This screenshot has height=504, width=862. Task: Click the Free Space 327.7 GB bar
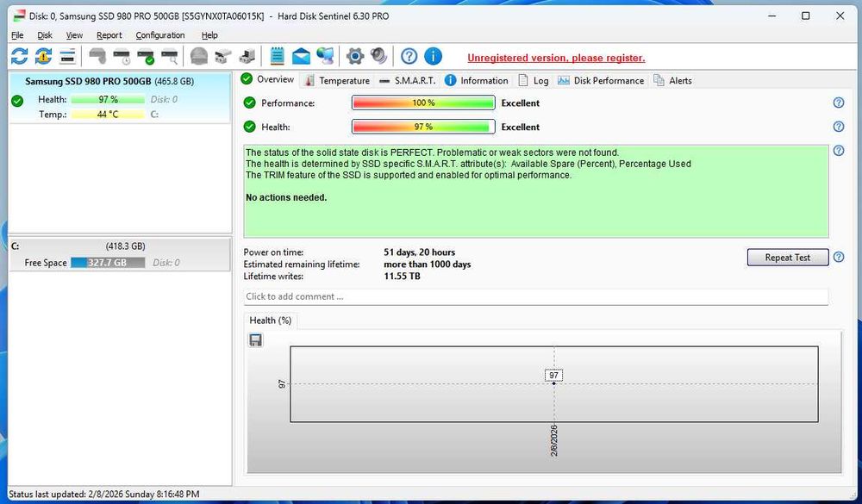(x=108, y=263)
